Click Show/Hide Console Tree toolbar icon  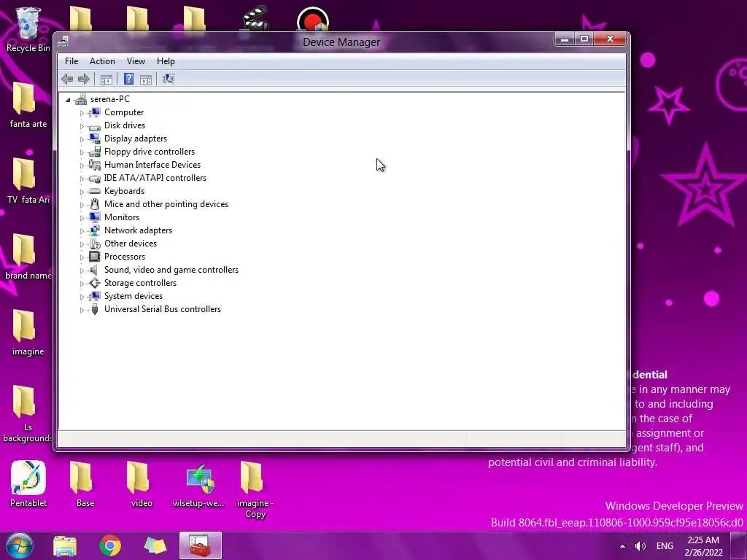click(x=107, y=79)
